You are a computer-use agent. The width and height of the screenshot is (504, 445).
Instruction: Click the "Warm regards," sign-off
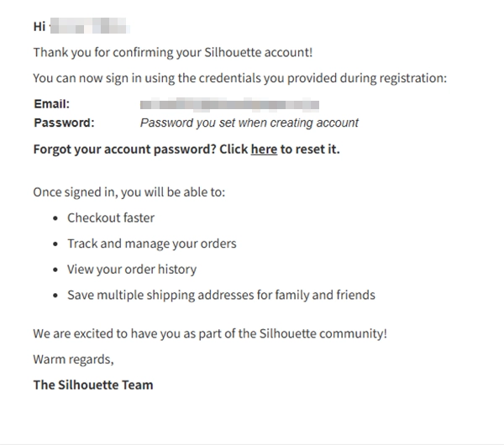[x=73, y=359]
